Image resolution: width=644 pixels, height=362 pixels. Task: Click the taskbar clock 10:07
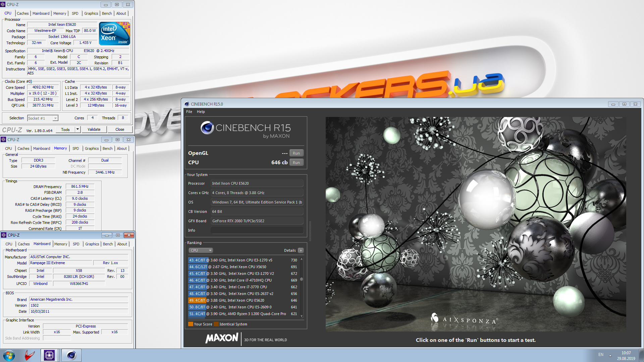click(x=626, y=353)
